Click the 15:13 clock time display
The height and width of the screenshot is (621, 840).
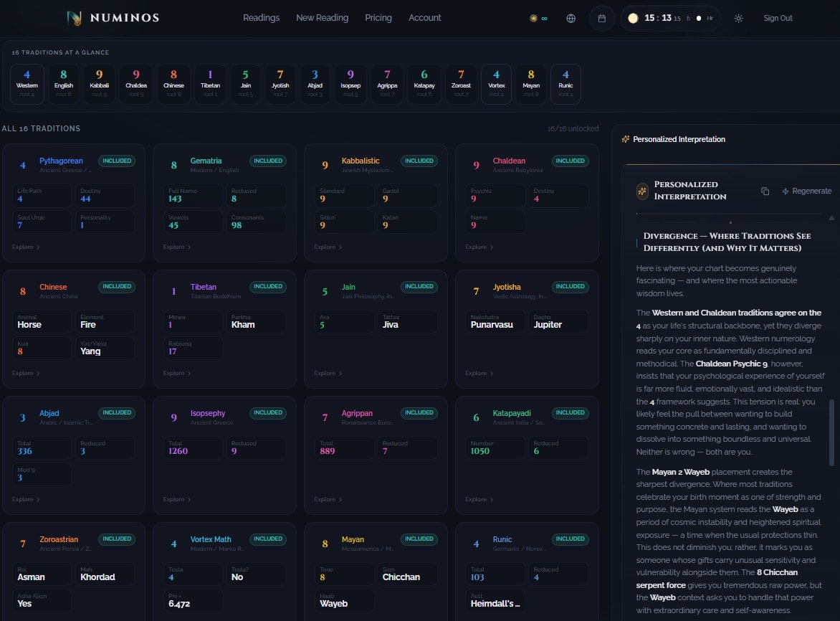pos(659,18)
